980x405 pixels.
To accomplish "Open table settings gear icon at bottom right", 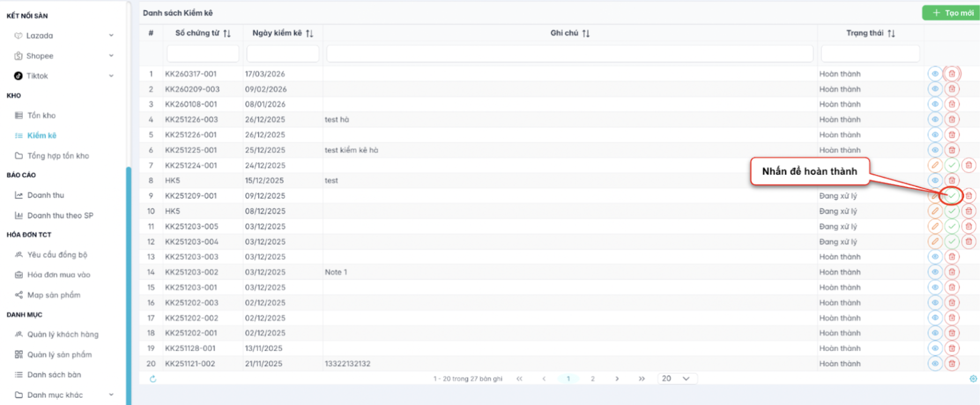I will click(x=973, y=379).
